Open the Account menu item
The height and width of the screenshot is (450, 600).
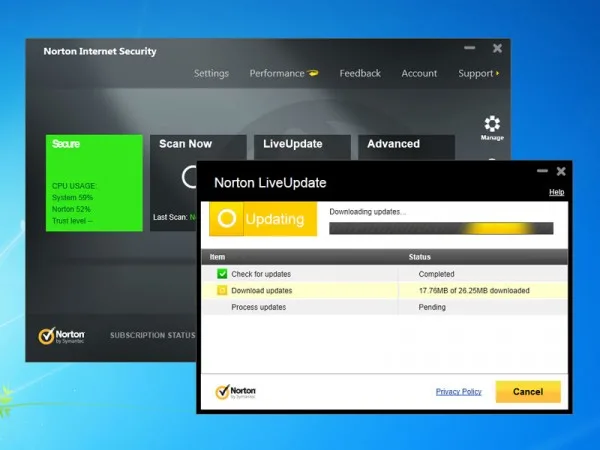(419, 73)
